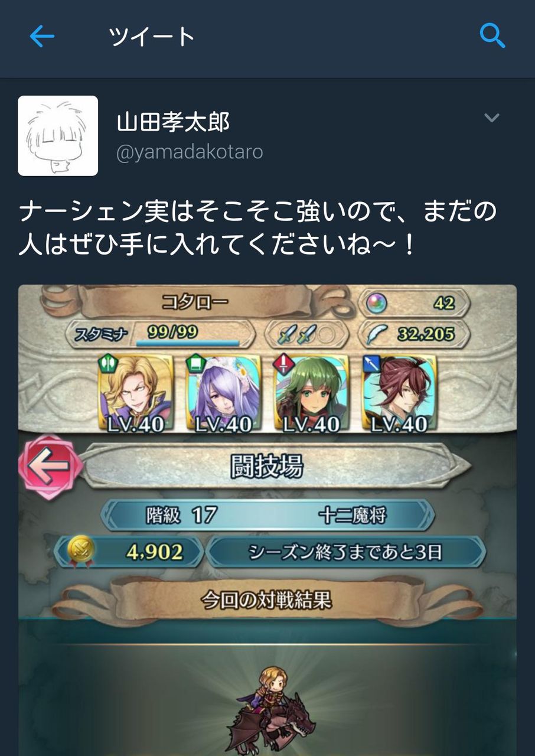The height and width of the screenshot is (756, 535).
Task: Select the blond LV.40 hero portrait
Action: (x=135, y=393)
